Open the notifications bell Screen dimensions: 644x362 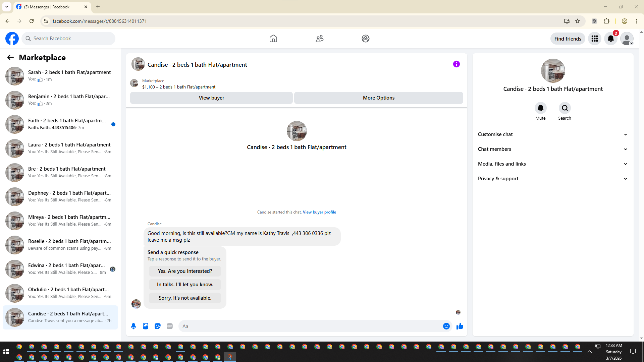[x=610, y=39]
